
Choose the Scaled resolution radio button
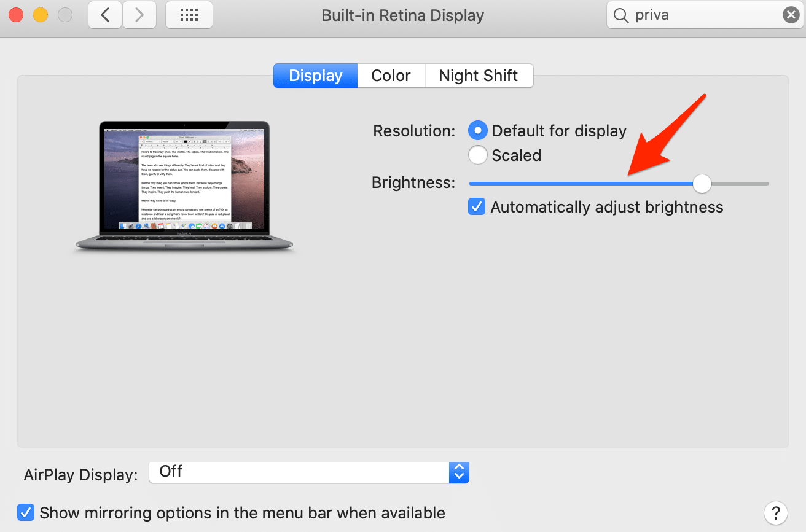click(x=478, y=155)
